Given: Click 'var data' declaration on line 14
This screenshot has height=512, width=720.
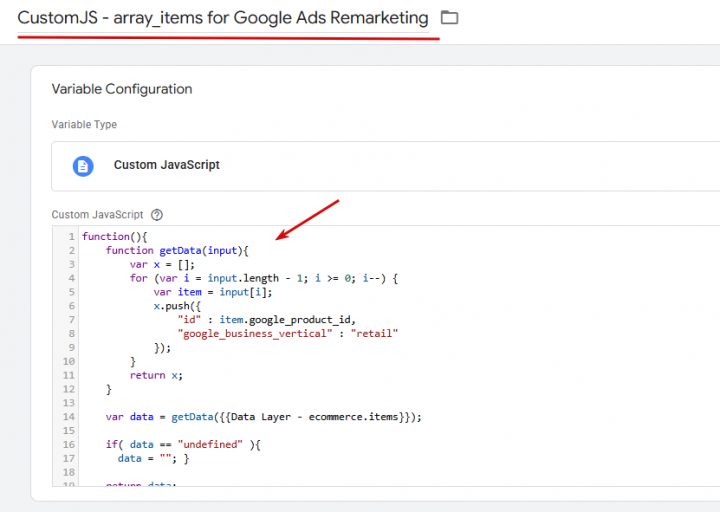Looking at the screenshot, I should click(x=129, y=416).
